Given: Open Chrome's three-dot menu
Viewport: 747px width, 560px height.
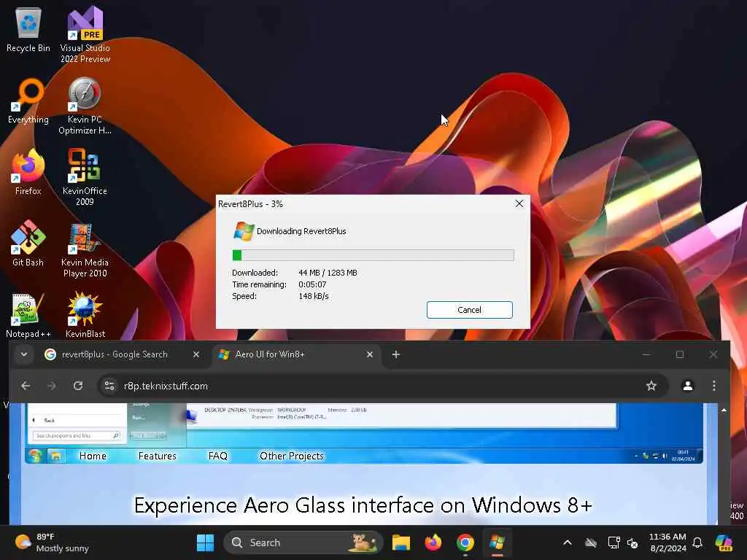Looking at the screenshot, I should point(713,386).
